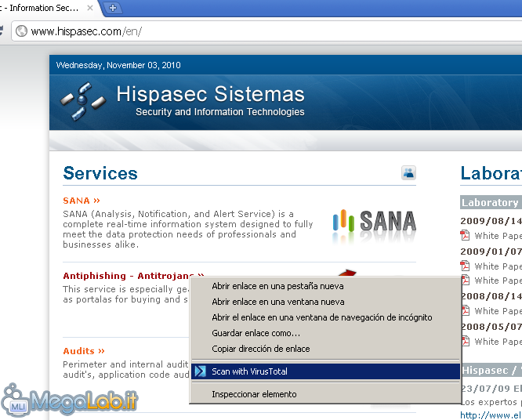522x420 pixels.
Task: Open the SANA » service link
Action: pyautogui.click(x=82, y=201)
